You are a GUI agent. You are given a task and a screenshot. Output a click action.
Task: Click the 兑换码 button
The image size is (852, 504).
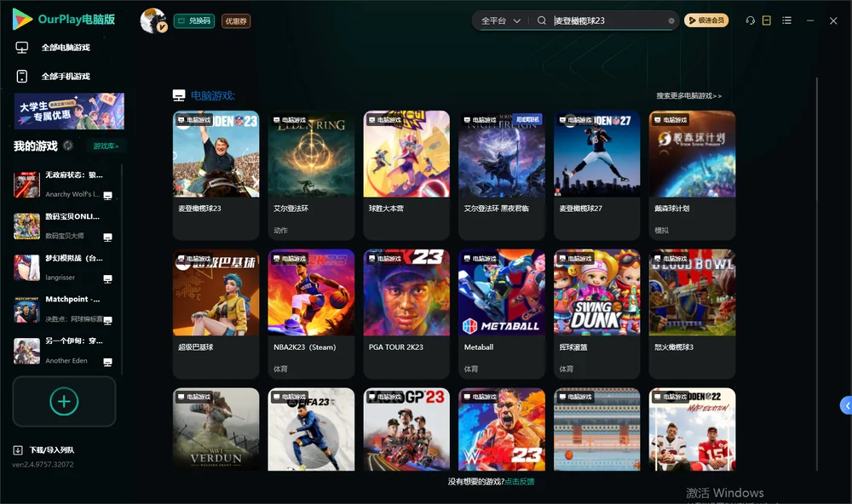tap(194, 21)
